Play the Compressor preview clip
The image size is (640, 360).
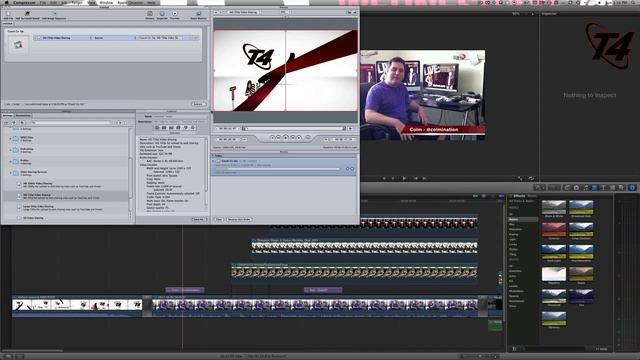(x=285, y=138)
